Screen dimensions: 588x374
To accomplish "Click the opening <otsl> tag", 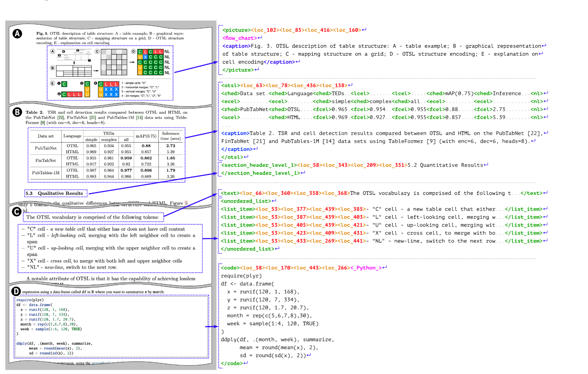I will coord(230,85).
